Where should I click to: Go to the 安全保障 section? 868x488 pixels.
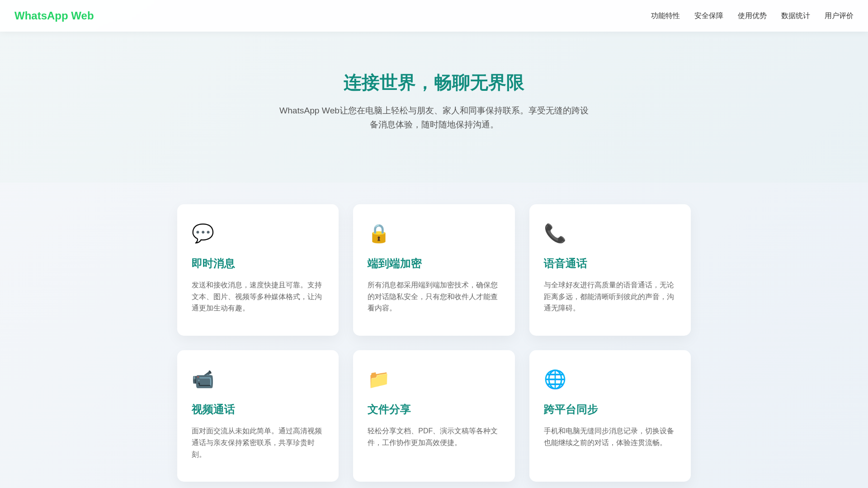(708, 16)
